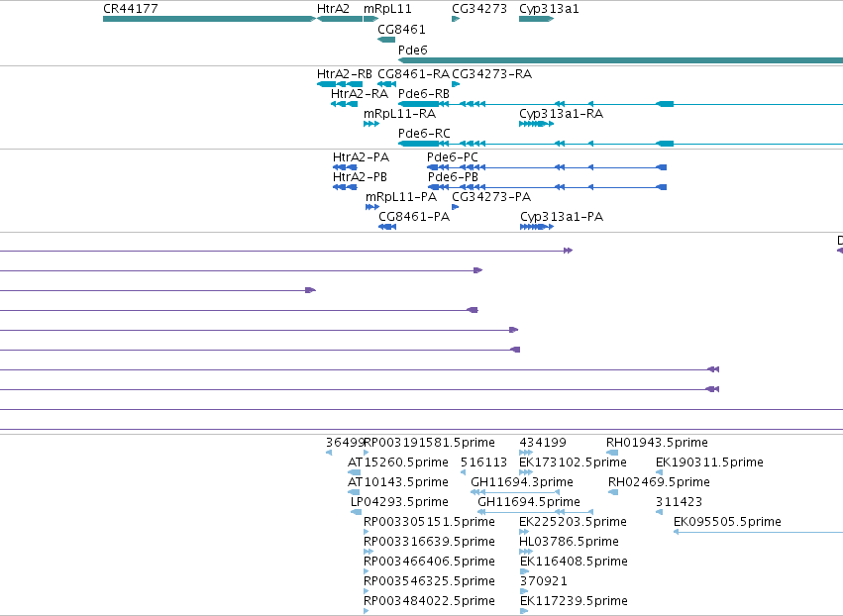Select the HtrA2-PB protein feature
The width and height of the screenshot is (843, 616).
click(345, 187)
